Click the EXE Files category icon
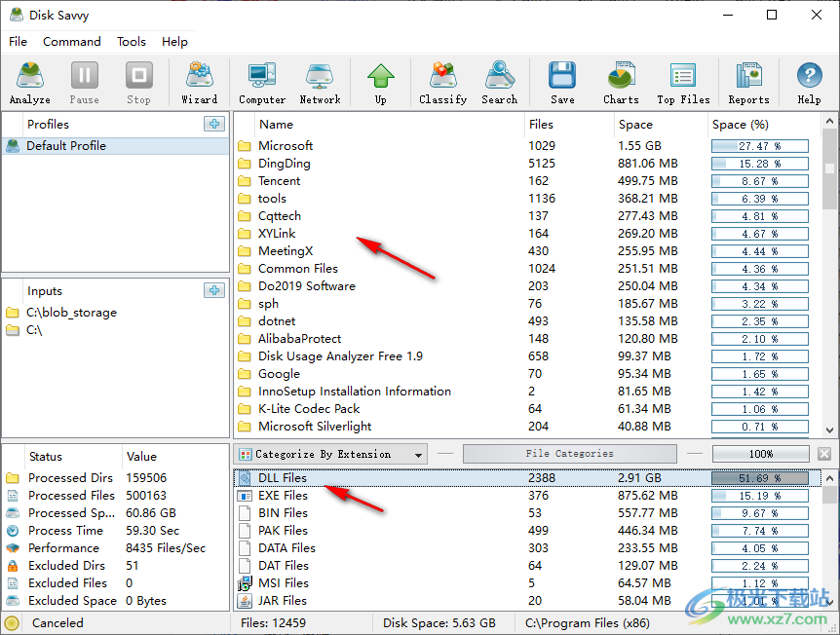 pyautogui.click(x=245, y=496)
